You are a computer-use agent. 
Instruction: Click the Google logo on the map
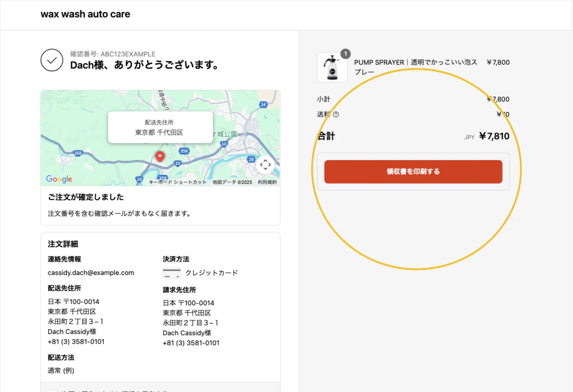click(59, 179)
